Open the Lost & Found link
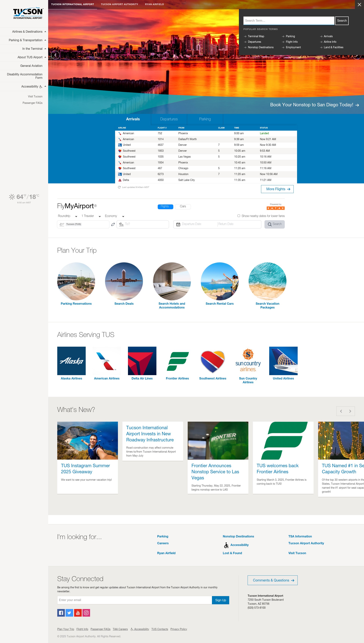Image resolution: width=364 pixels, height=643 pixels. click(x=232, y=553)
